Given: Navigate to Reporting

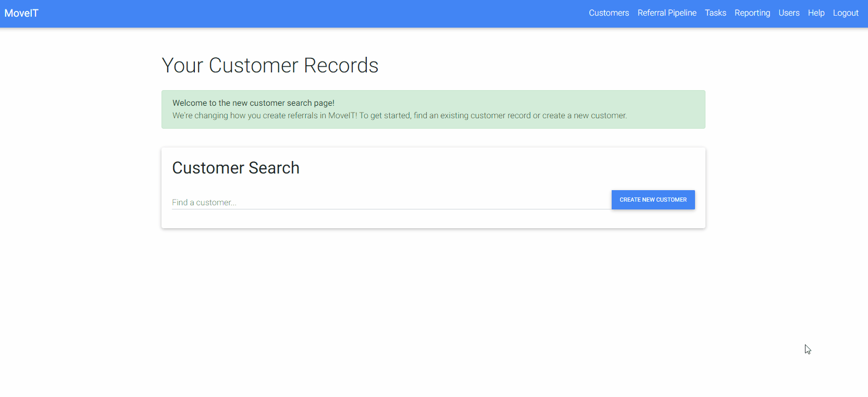Looking at the screenshot, I should click(752, 13).
